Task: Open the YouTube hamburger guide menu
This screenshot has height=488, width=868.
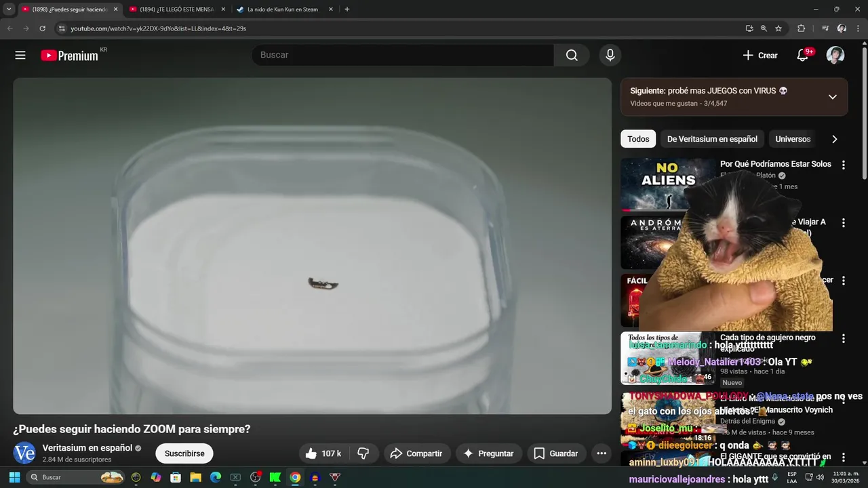Action: (20, 56)
